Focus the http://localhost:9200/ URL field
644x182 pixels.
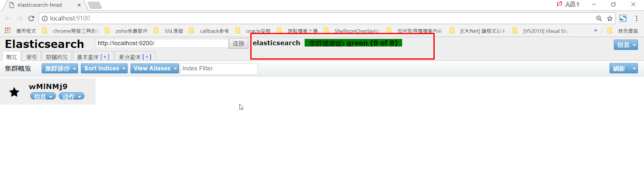click(162, 43)
